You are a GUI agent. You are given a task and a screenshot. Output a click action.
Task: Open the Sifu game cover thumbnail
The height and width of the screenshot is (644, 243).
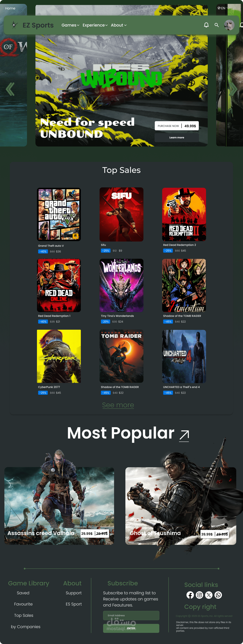pyautogui.click(x=121, y=214)
